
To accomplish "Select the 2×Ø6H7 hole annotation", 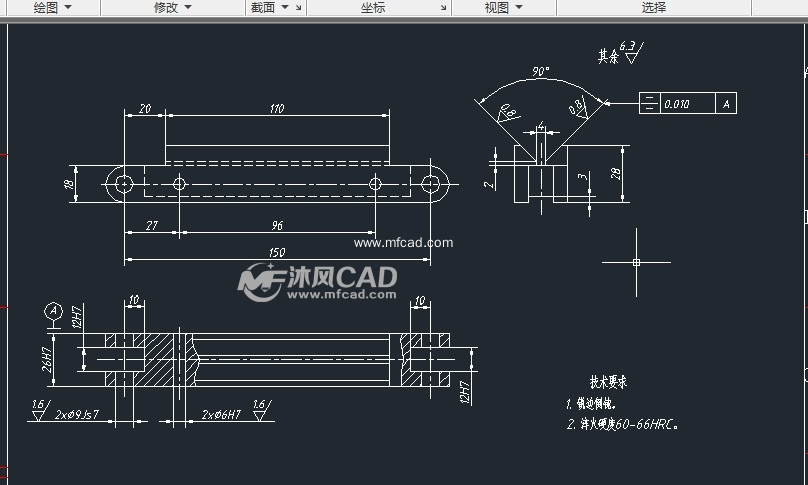I will coord(220,414).
